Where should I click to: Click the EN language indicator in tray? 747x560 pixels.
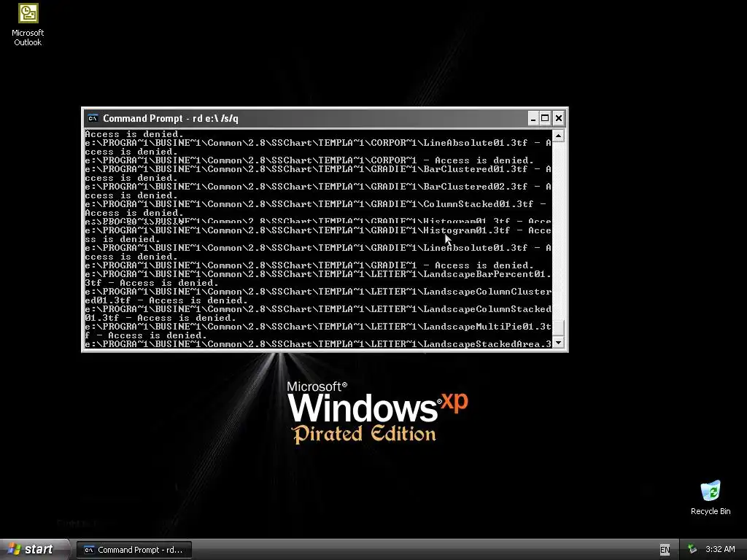[665, 550]
